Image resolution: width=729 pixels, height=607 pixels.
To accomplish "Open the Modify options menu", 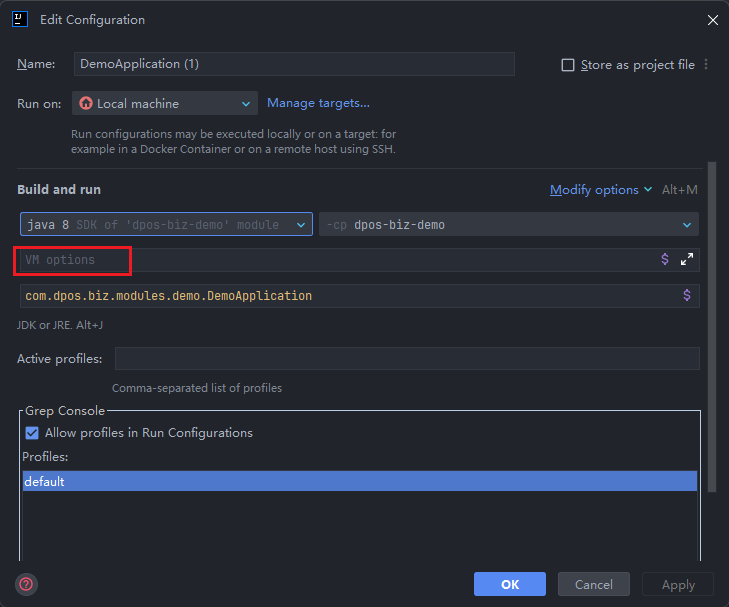I will coord(600,189).
